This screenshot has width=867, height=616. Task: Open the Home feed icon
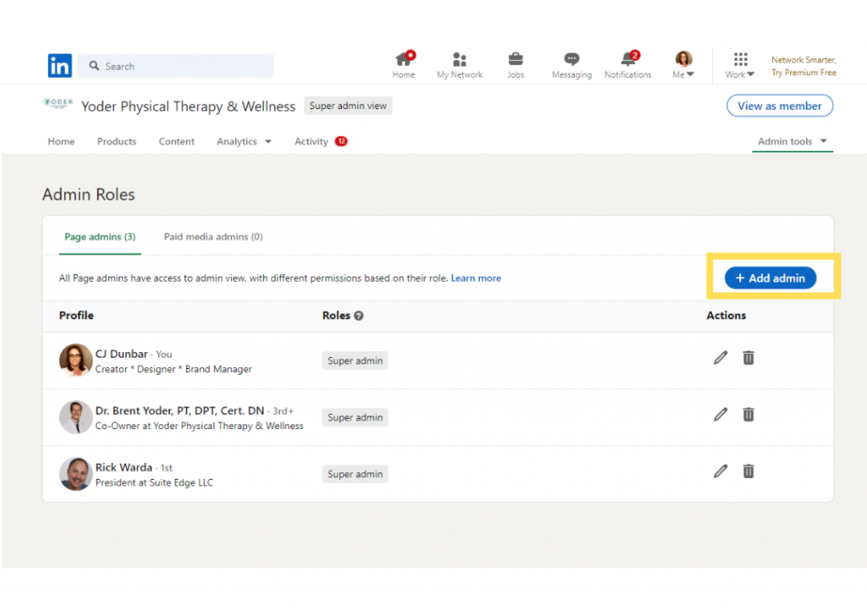click(404, 65)
